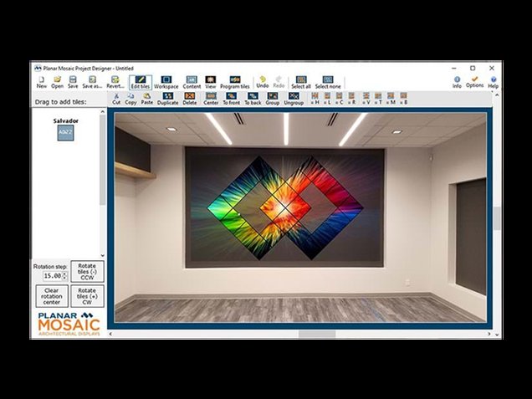Ungroup the selected tiles
The height and width of the screenshot is (399, 532).
[x=294, y=99]
